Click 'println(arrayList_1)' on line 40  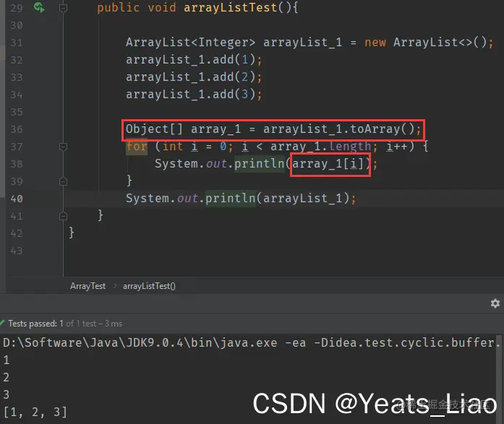(x=277, y=199)
